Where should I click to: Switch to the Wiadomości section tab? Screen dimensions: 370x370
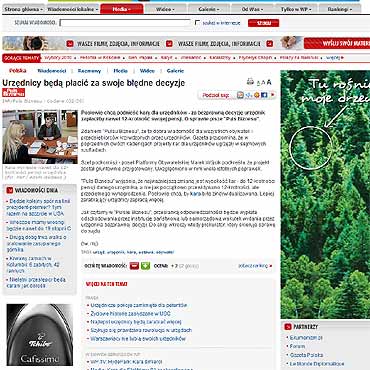(52, 71)
